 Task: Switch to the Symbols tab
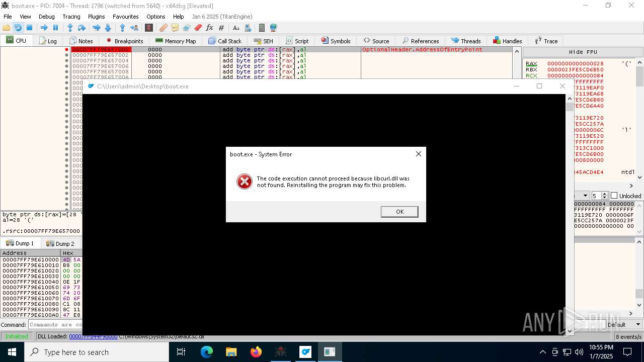click(x=336, y=41)
